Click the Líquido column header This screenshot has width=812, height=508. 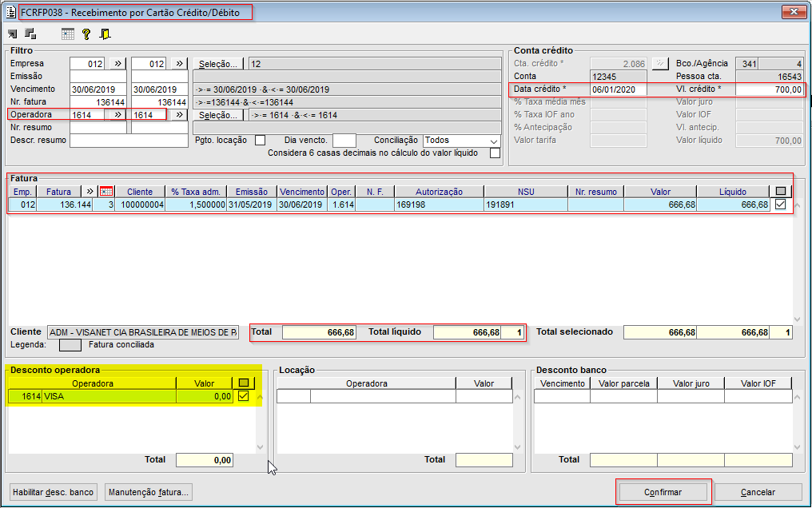point(733,192)
